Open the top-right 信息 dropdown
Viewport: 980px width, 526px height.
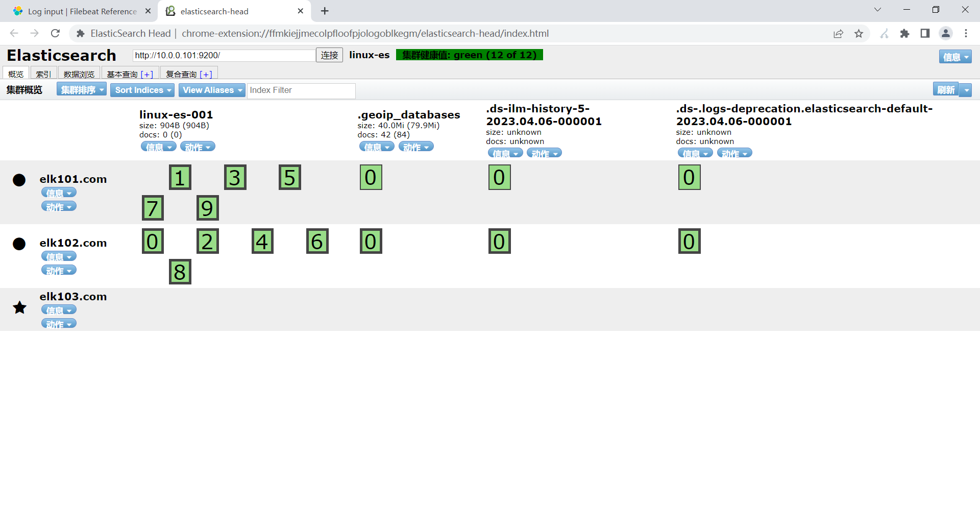(955, 57)
